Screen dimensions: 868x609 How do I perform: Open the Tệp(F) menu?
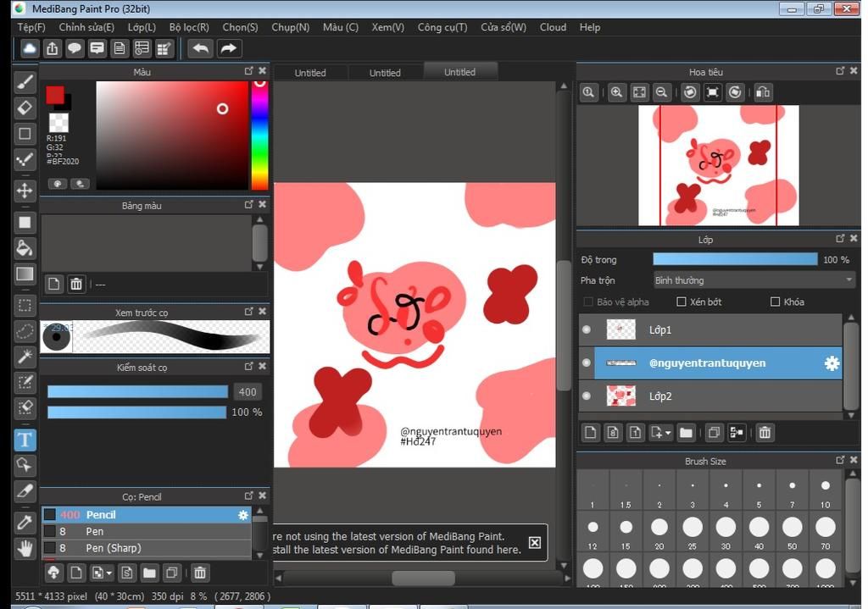coord(31,27)
